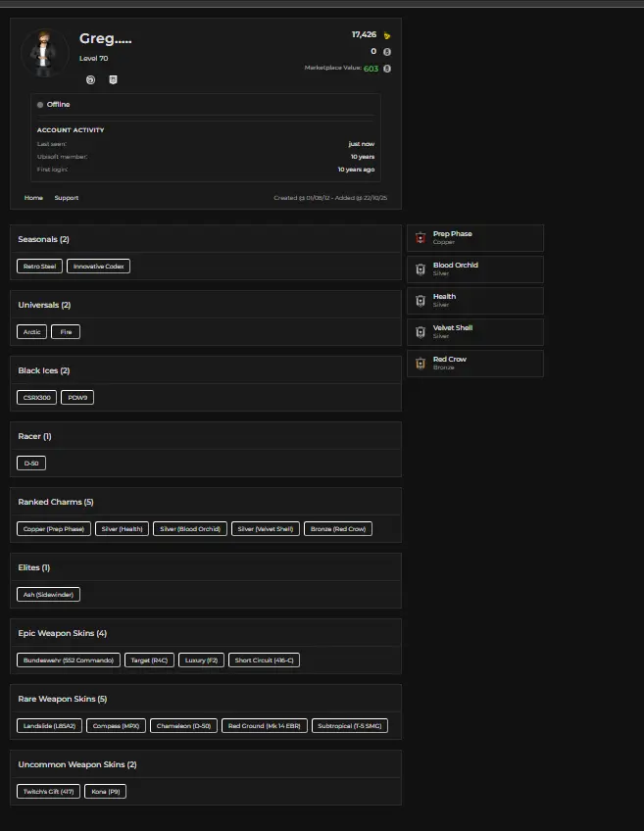The image size is (644, 831).
Task: Click the 17,426 renown value
Action: click(364, 35)
